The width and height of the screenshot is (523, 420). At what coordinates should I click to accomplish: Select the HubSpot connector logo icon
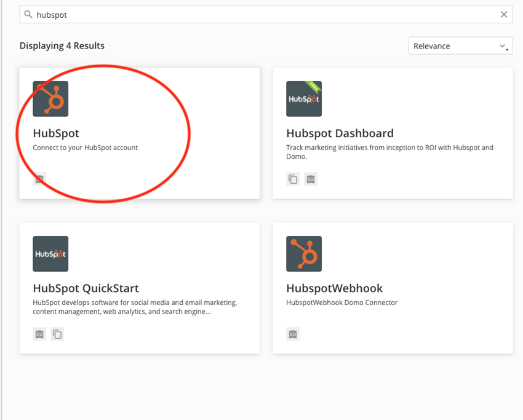tap(50, 98)
